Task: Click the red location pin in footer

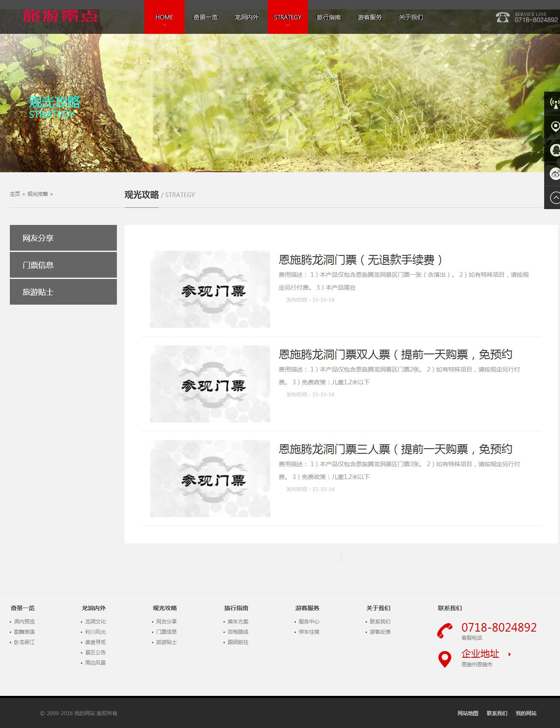Action: tap(445, 659)
